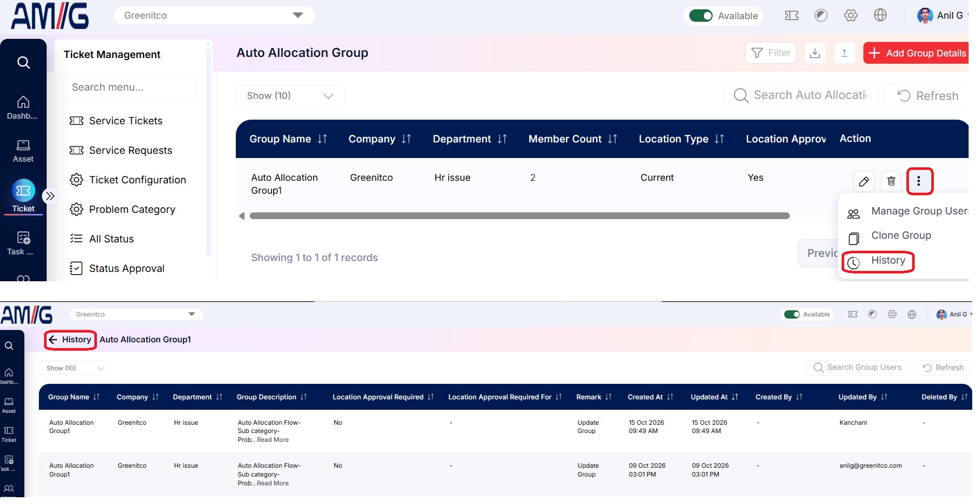Open Service Requests menu item

click(121, 150)
